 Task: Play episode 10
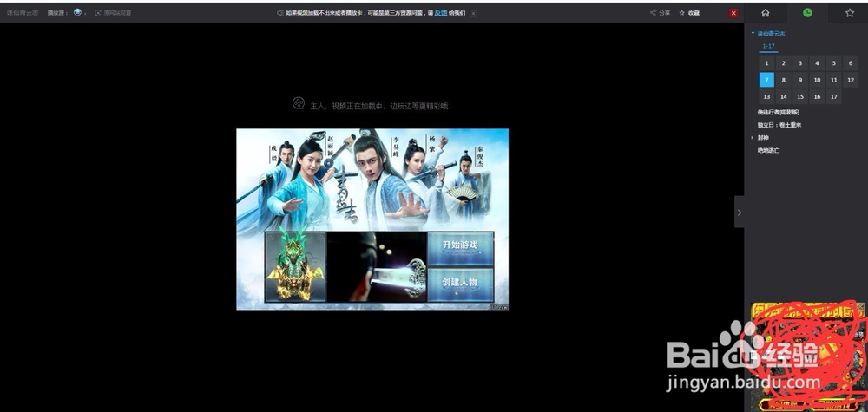pyautogui.click(x=817, y=80)
